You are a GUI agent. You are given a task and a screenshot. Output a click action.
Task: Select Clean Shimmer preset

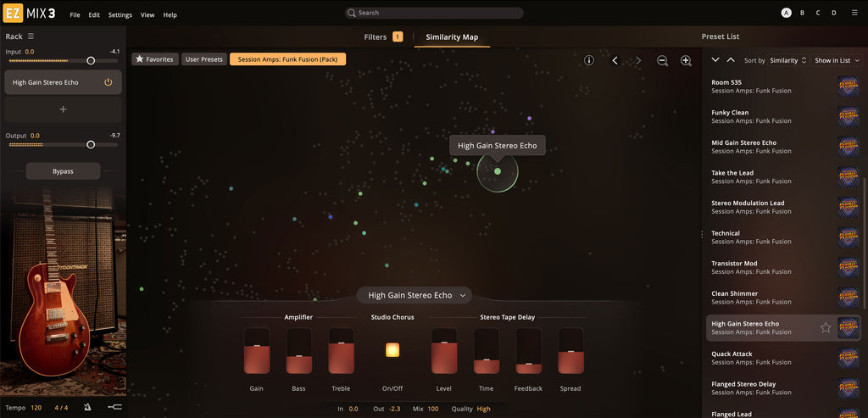pos(784,298)
